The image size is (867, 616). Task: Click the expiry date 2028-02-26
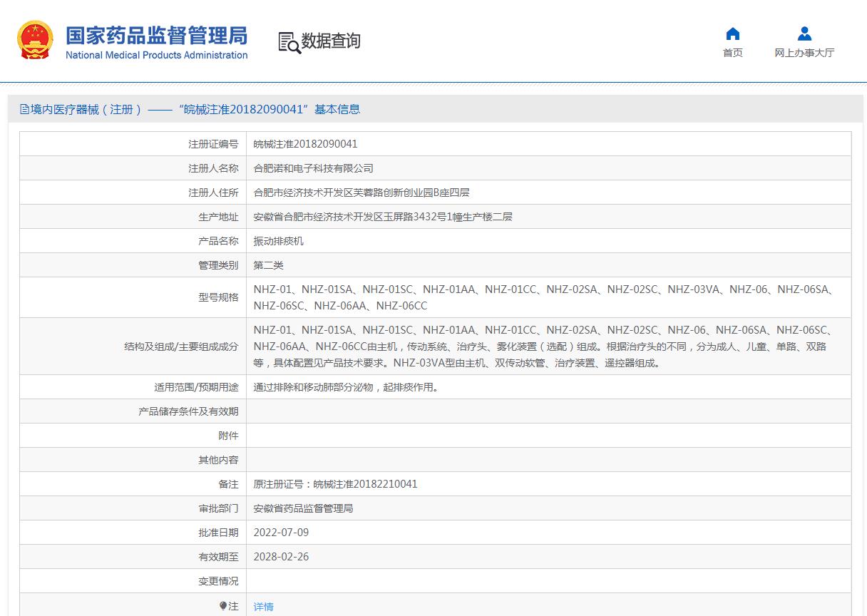tap(281, 557)
